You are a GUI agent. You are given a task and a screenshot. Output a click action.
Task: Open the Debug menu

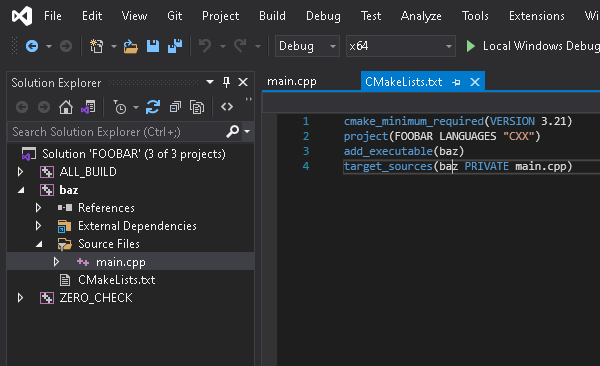[323, 16]
